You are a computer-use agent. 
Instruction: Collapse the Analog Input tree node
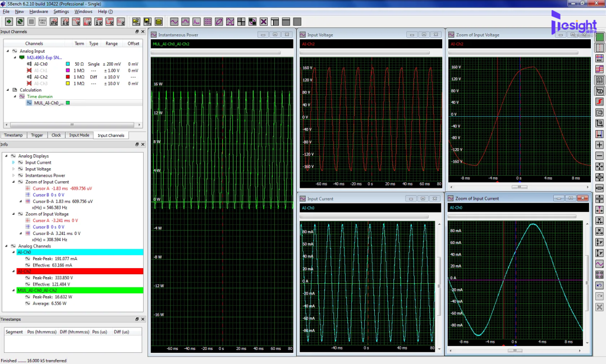(x=8, y=51)
